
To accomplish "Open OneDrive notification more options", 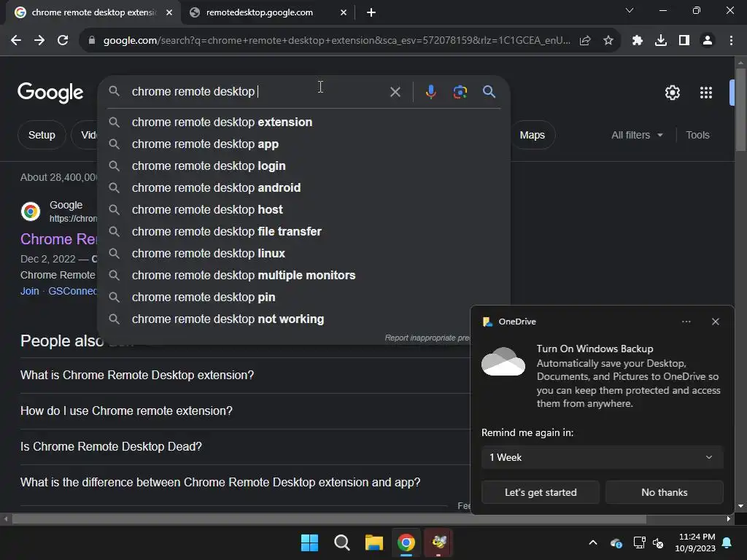I will tap(686, 322).
